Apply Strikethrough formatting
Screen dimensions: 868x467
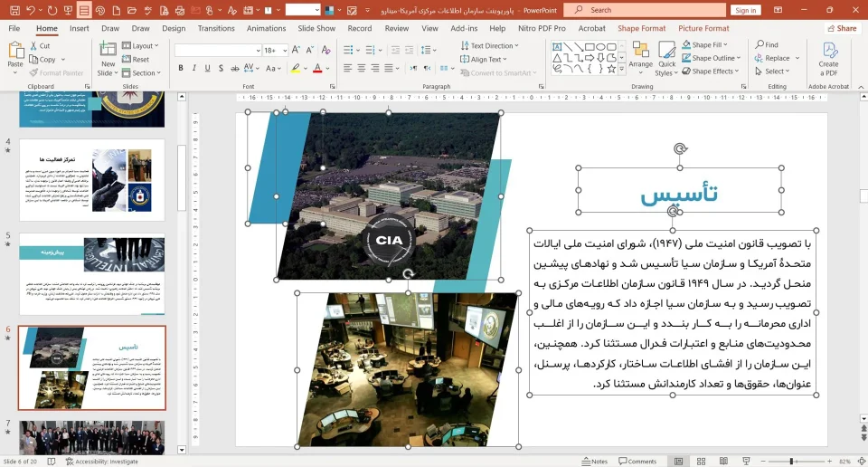(235, 68)
